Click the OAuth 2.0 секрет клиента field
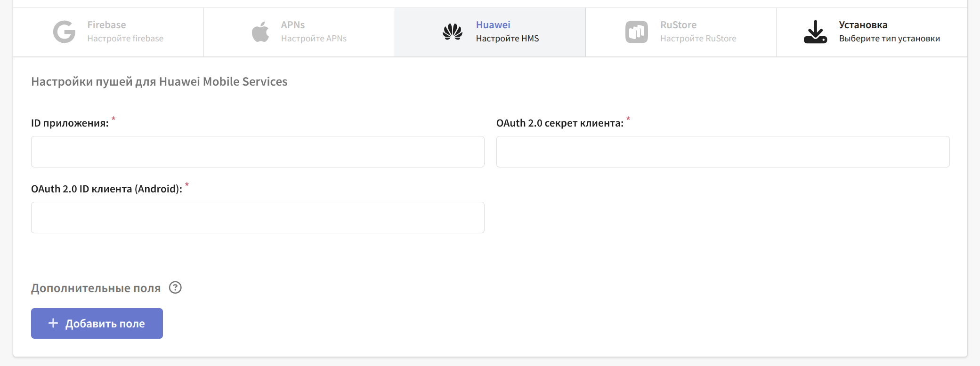980x366 pixels. [722, 151]
